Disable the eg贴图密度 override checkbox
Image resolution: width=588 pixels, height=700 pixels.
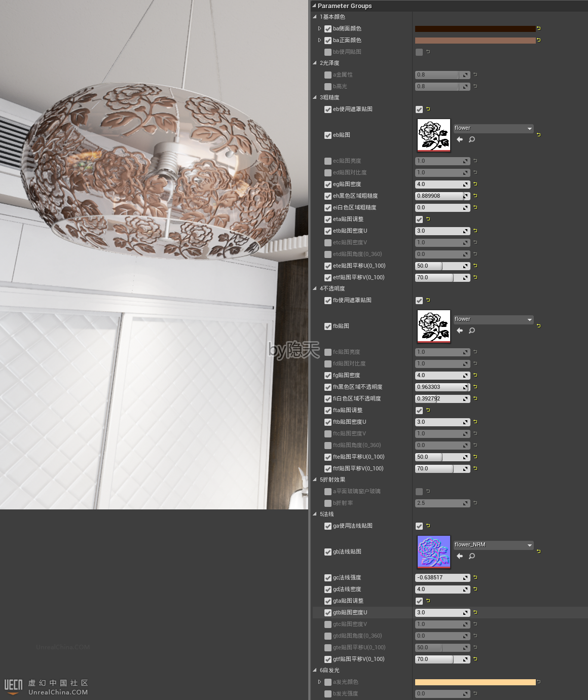328,185
